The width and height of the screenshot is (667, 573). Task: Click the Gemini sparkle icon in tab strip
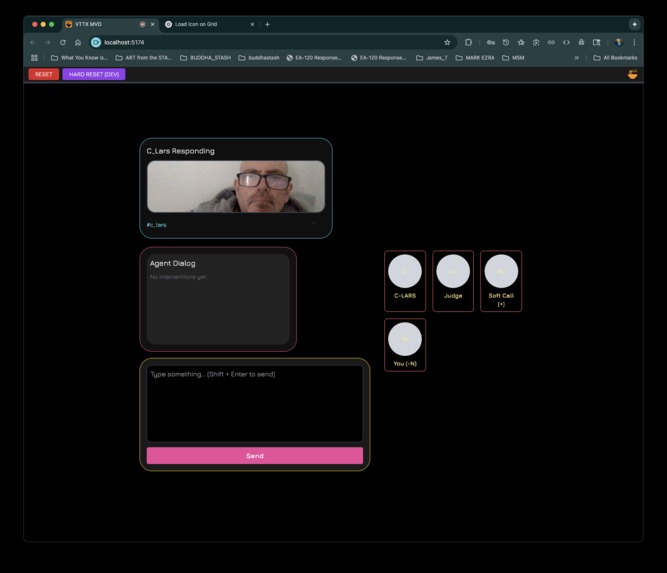pos(634,24)
